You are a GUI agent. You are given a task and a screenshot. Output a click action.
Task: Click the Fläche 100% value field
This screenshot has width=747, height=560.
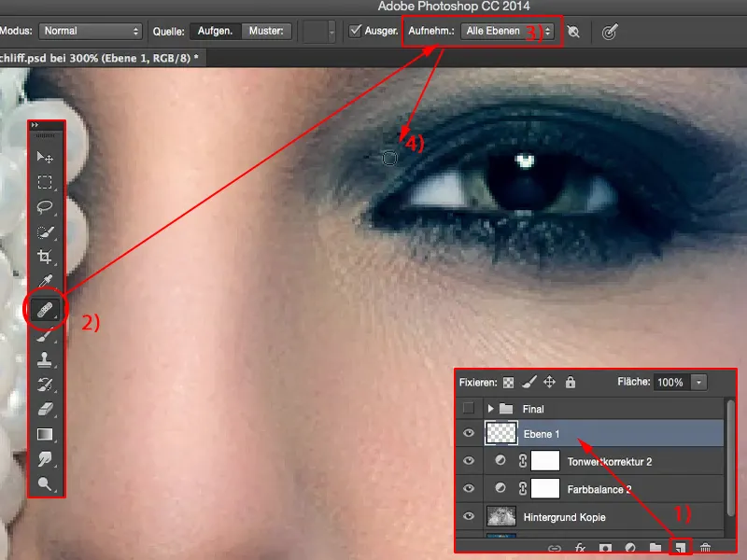click(671, 382)
